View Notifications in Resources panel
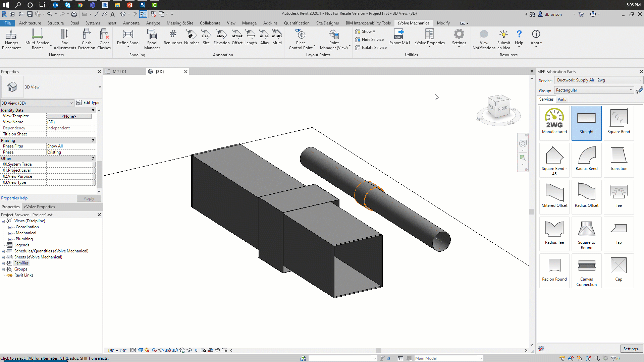Image resolution: width=644 pixels, height=362 pixels. tap(484, 39)
